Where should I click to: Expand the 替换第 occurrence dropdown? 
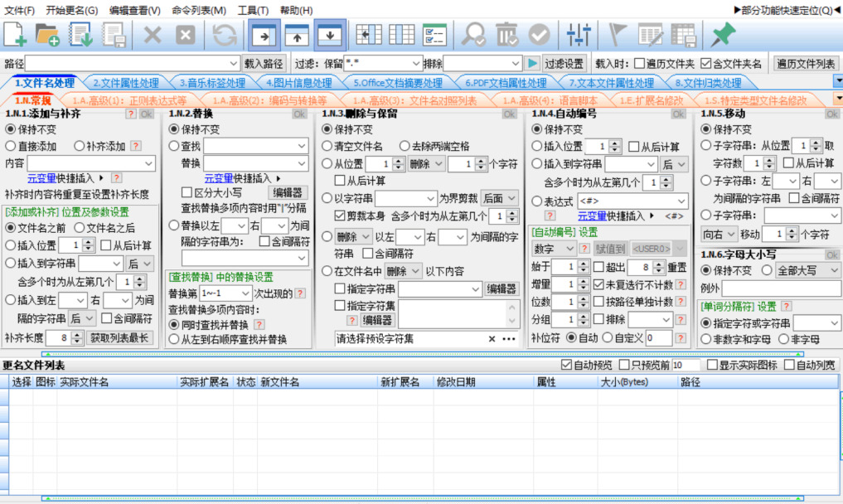point(245,293)
